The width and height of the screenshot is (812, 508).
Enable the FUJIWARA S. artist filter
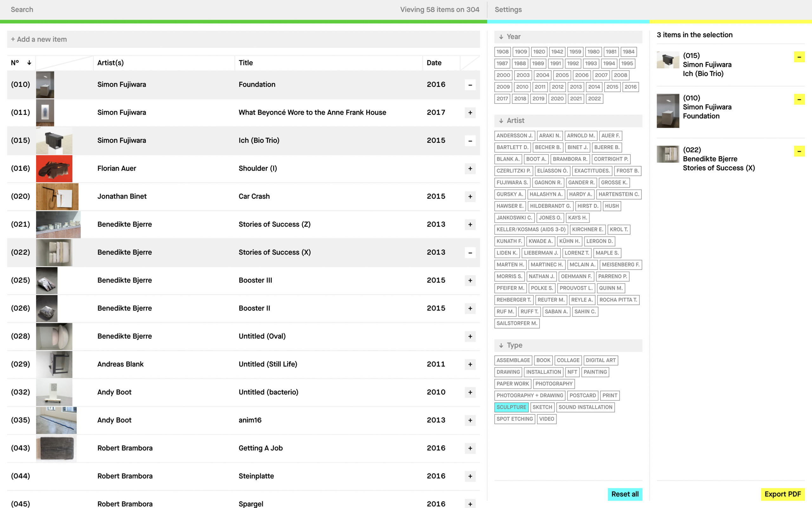pos(512,182)
